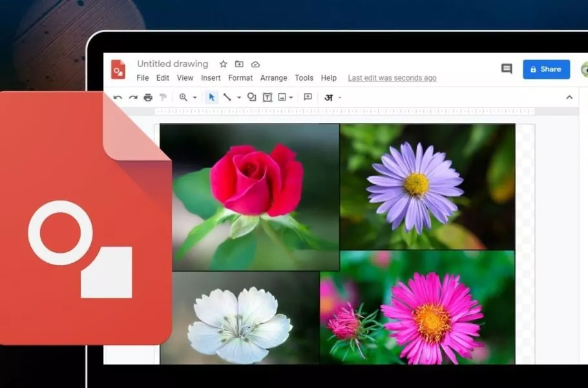This screenshot has width=588, height=388.
Task: Click the paint format icon
Action: tap(163, 98)
